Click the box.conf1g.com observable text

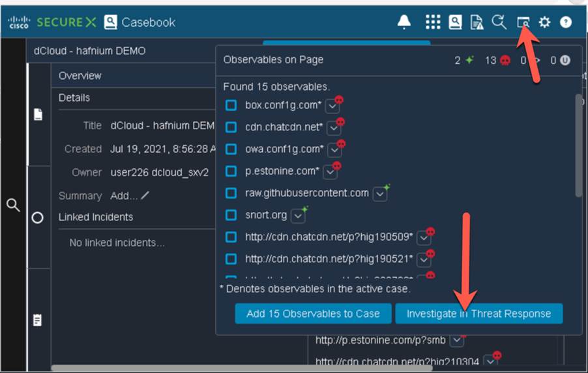coord(283,105)
